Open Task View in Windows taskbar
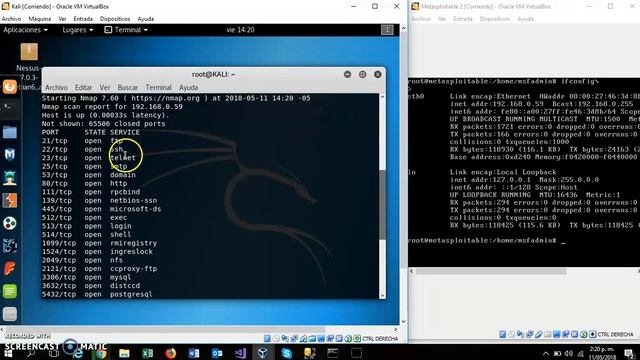 tap(54, 353)
